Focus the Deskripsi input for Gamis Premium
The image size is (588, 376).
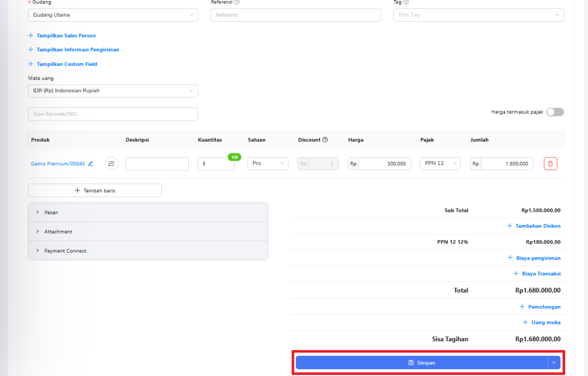[157, 164]
